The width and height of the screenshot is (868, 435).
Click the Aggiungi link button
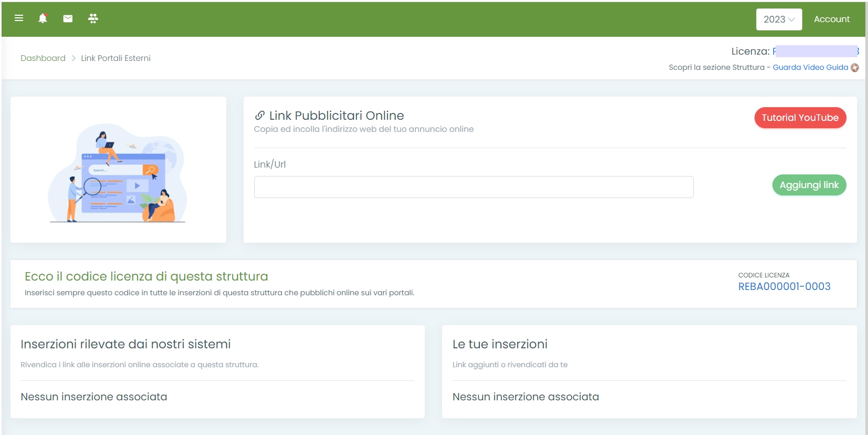point(809,185)
